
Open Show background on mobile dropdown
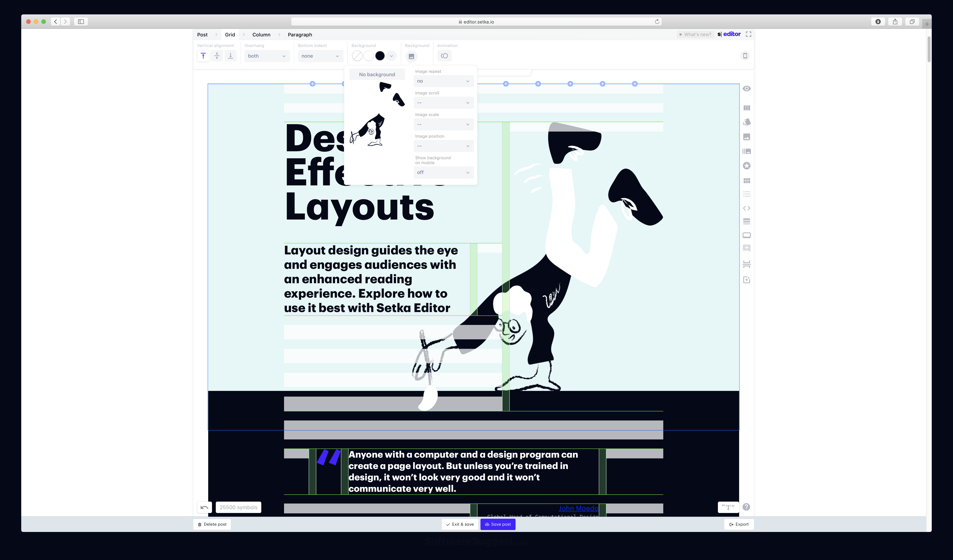tap(443, 173)
